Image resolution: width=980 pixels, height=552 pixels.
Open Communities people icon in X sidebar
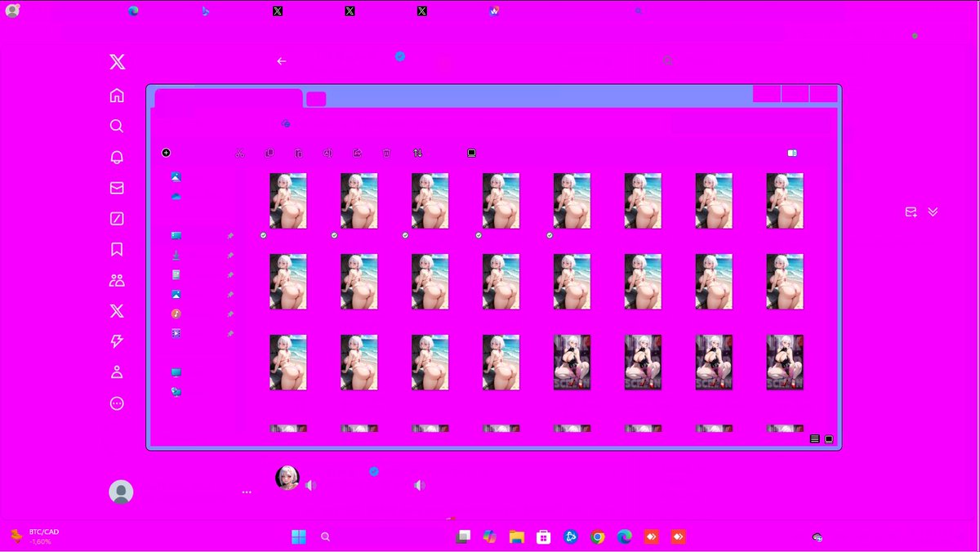click(117, 280)
